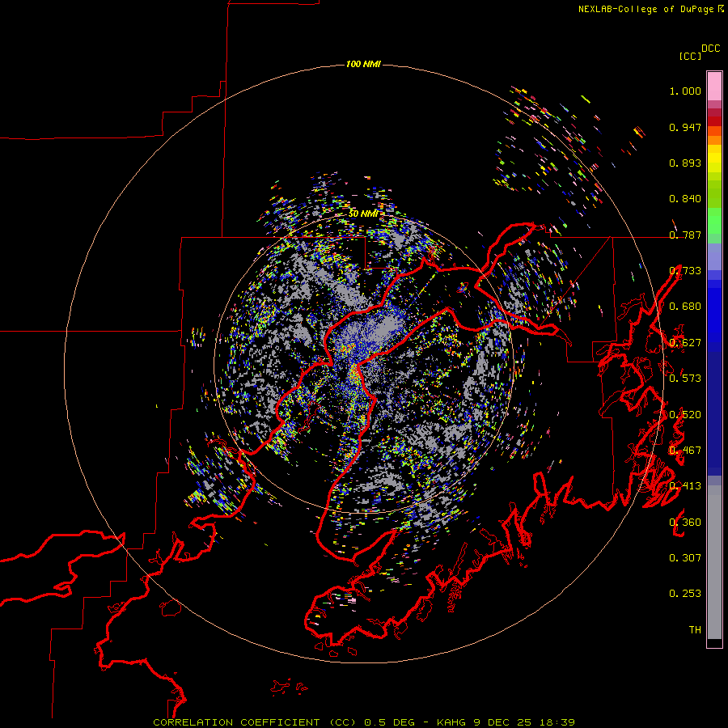This screenshot has width=728, height=728.
Task: Click the 0.787 scale value
Action: click(685, 235)
